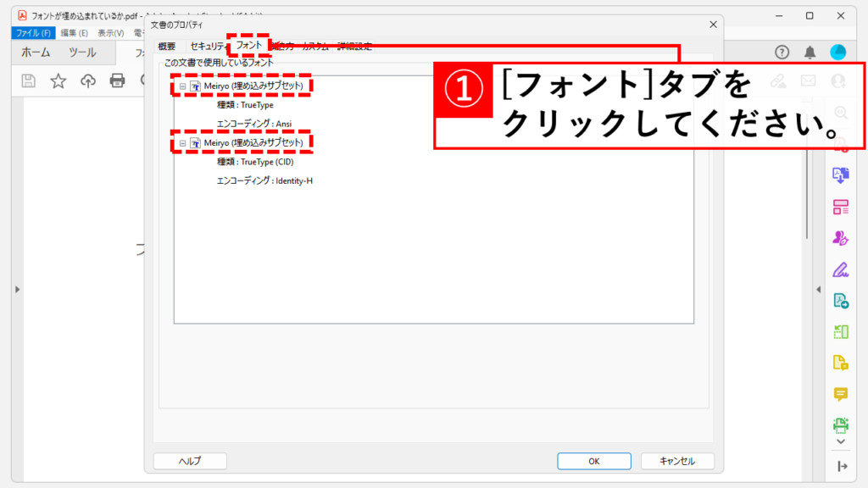Open the 編集(E) menu
Screen dimensions: 868x488
click(x=75, y=33)
